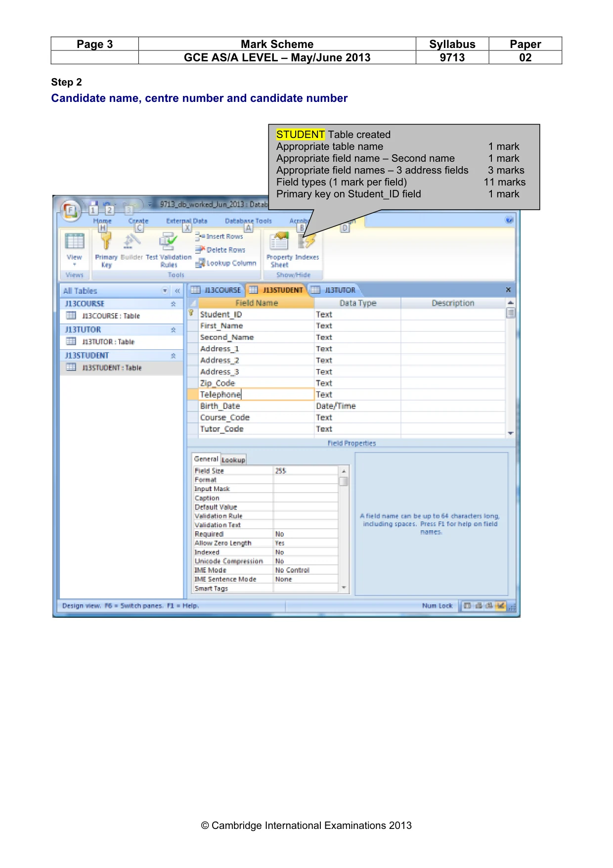
Task: Click the Required property value No
Action: 306,534
